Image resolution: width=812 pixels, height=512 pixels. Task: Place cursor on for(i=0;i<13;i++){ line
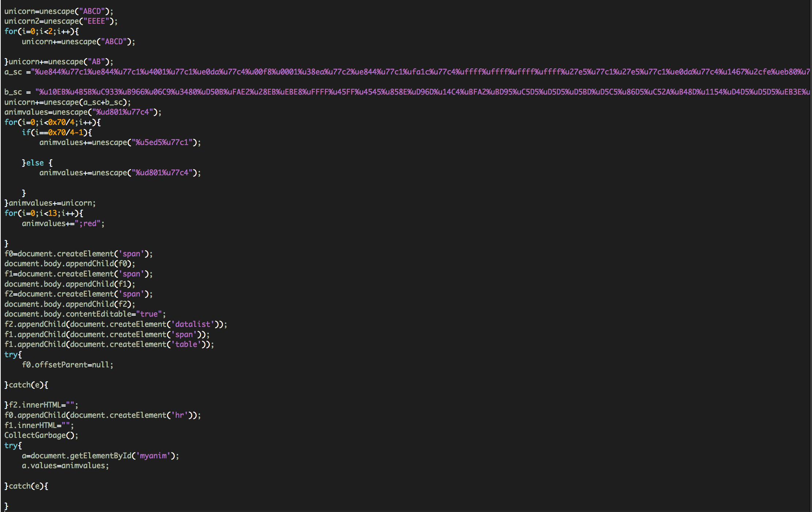coord(43,213)
